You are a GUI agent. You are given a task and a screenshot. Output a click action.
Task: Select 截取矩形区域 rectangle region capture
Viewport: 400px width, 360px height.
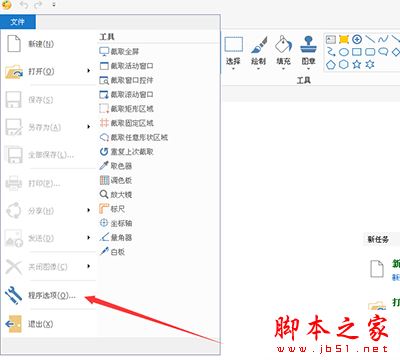[127, 109]
